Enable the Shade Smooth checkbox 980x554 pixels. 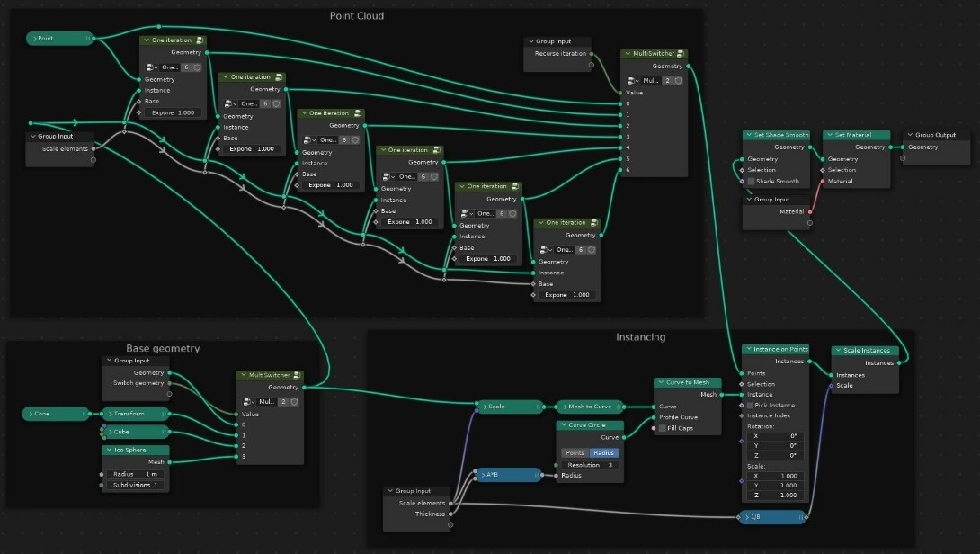(752, 182)
